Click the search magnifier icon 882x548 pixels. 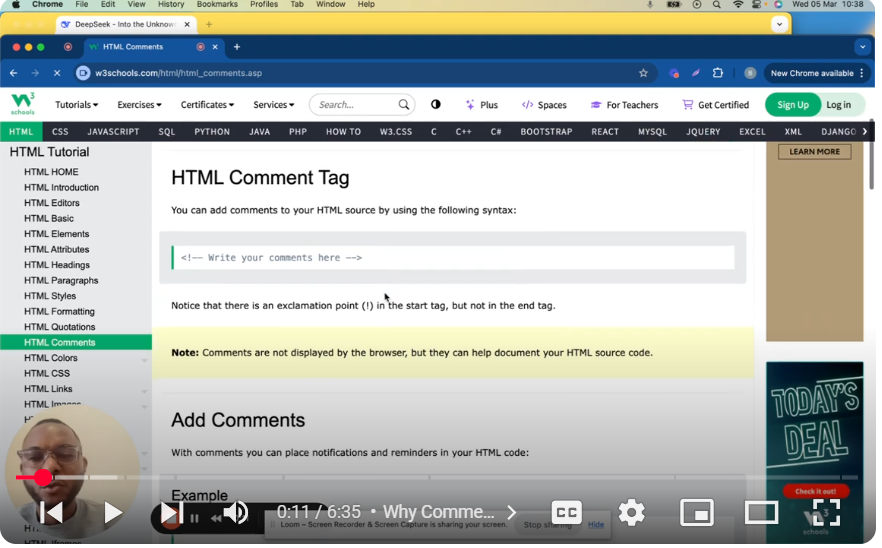coord(403,105)
